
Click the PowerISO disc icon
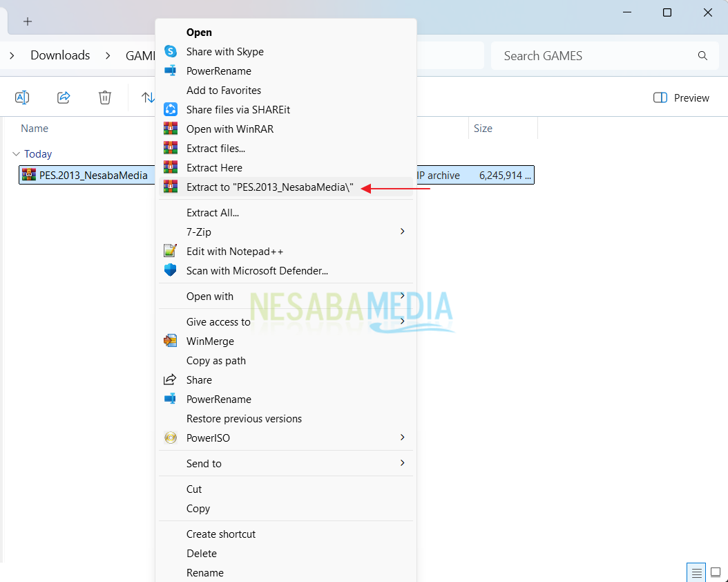click(171, 438)
